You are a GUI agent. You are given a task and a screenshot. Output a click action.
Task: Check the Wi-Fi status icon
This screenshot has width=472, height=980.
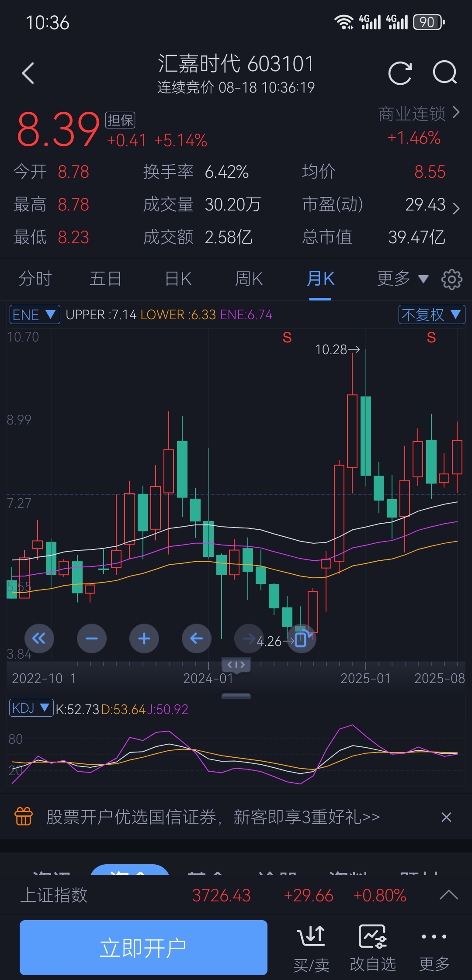click(344, 22)
